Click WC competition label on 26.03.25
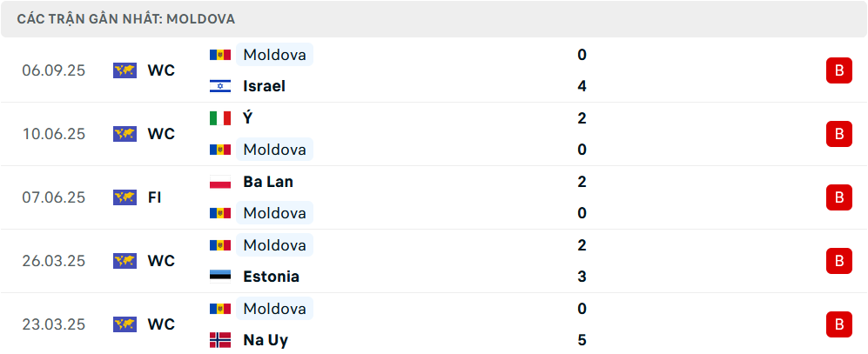Viewport: 868px width, 354px height. (x=161, y=261)
